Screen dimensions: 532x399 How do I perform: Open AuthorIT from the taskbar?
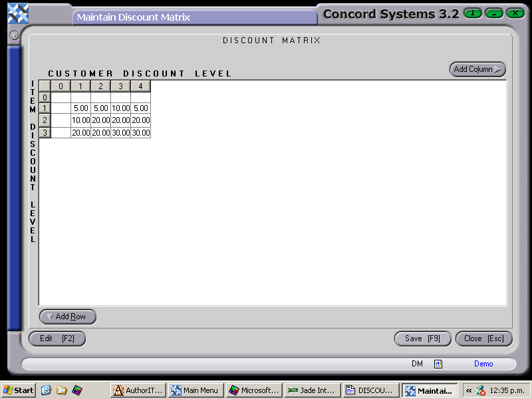coord(137,390)
